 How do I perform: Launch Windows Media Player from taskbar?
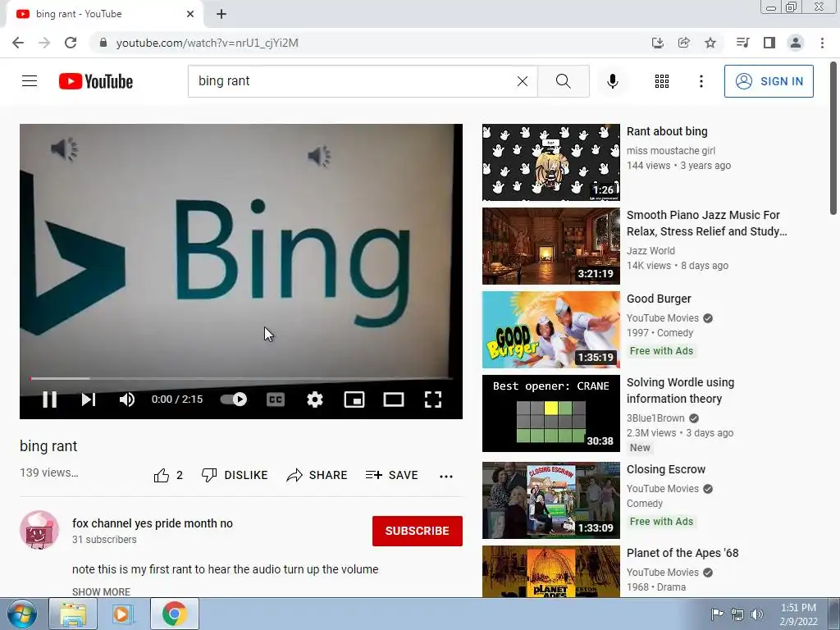[122, 614]
